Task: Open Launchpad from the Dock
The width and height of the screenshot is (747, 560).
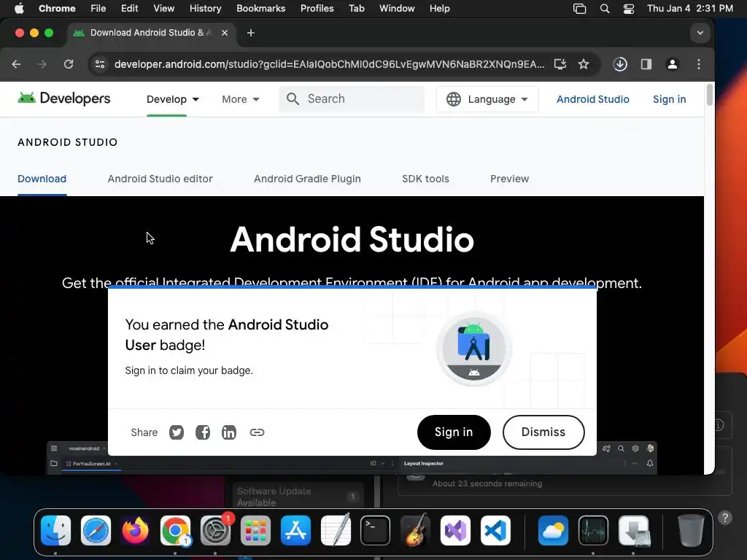Action: [x=255, y=530]
